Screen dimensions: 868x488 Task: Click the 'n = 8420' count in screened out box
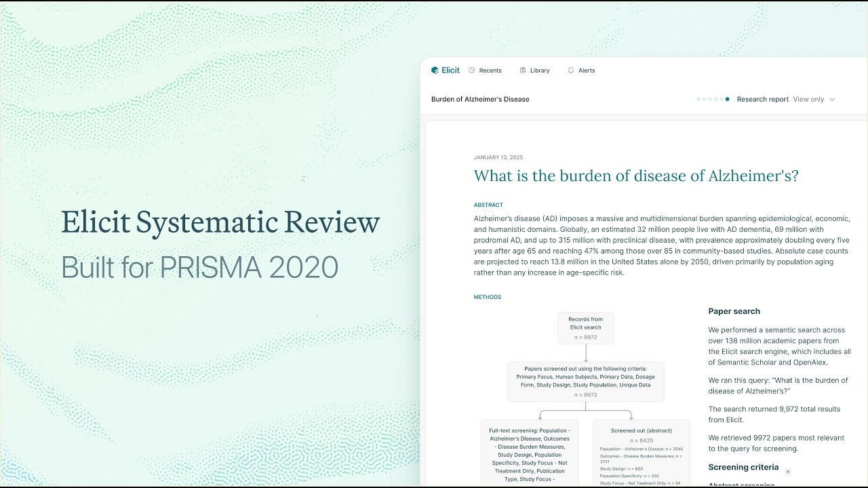click(x=641, y=441)
